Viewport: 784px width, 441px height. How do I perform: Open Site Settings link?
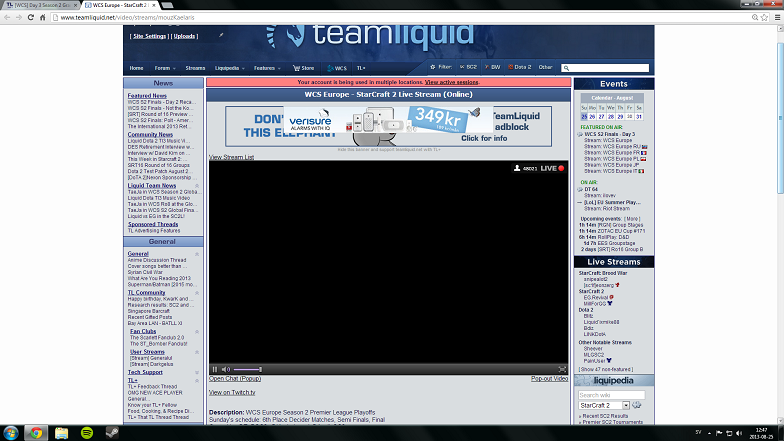click(x=149, y=36)
